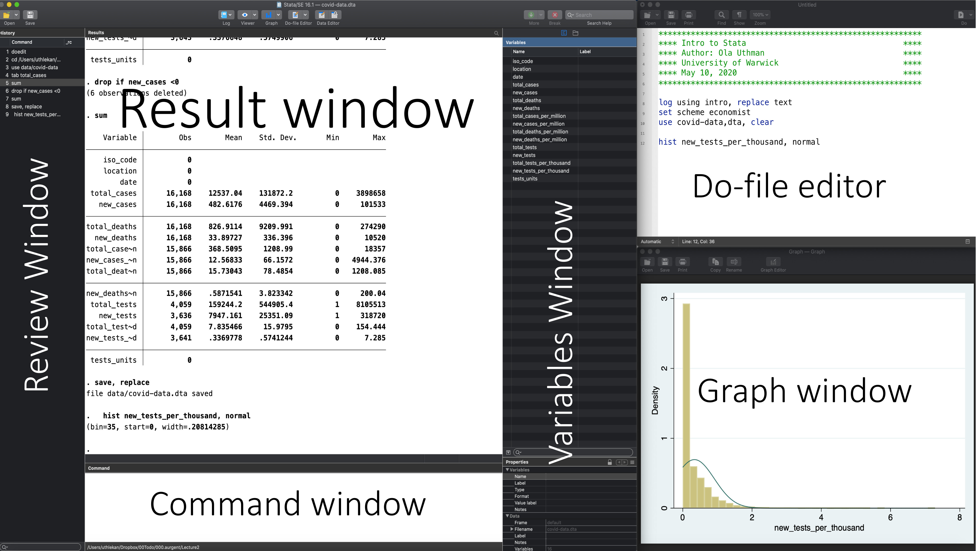Open the Automatic language dropdown
The image size is (980, 551).
click(657, 241)
